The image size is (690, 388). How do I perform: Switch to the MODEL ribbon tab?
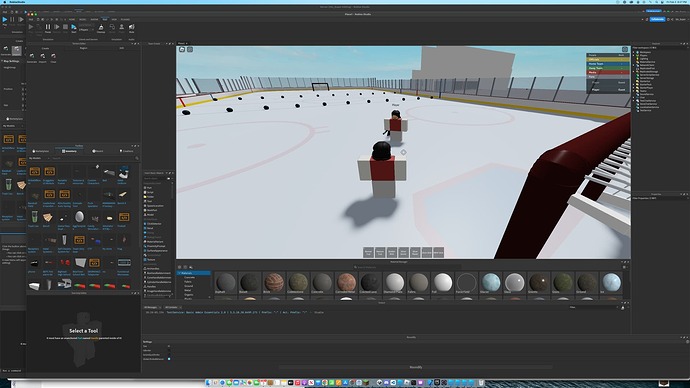pyautogui.click(x=83, y=19)
